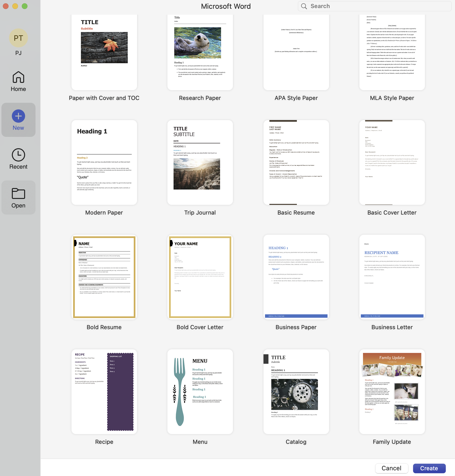Pick the Business Paper template
This screenshot has width=455, height=476.
tap(296, 277)
